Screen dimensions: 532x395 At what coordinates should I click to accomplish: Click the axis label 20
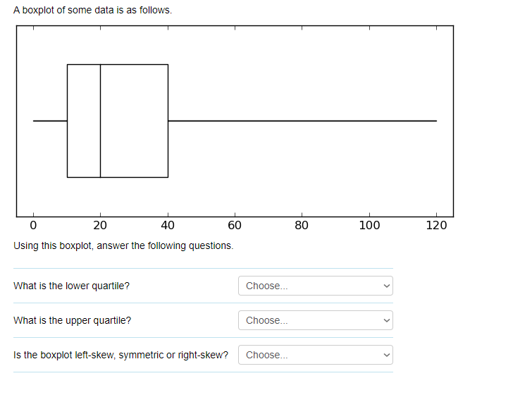[x=100, y=225]
